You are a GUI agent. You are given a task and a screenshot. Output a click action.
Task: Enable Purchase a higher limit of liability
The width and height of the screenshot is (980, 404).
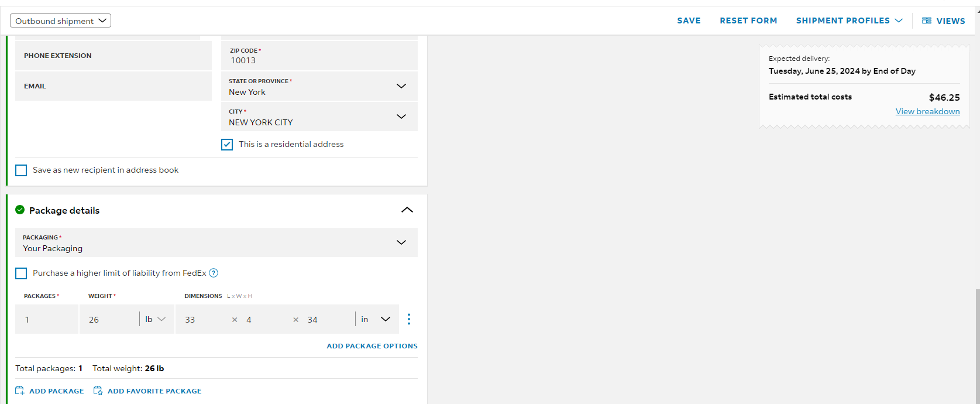(21, 273)
